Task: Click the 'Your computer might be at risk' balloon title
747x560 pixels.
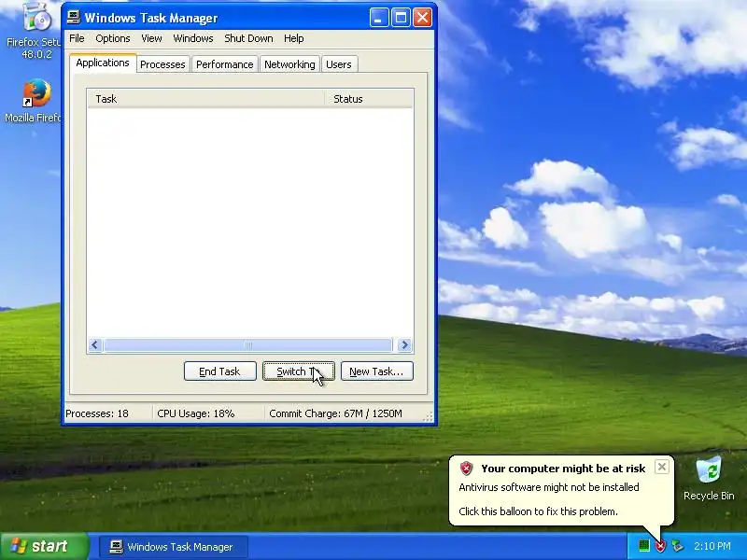Action: click(x=563, y=469)
